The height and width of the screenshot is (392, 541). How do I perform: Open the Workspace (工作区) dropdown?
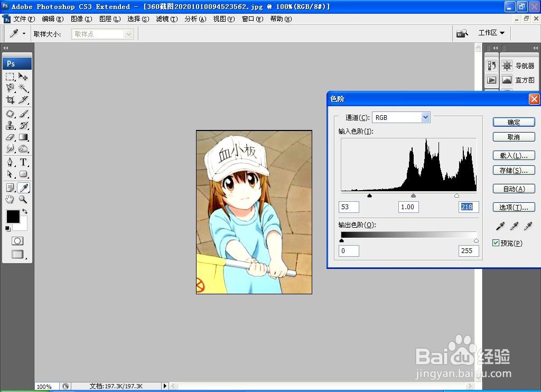(x=491, y=33)
